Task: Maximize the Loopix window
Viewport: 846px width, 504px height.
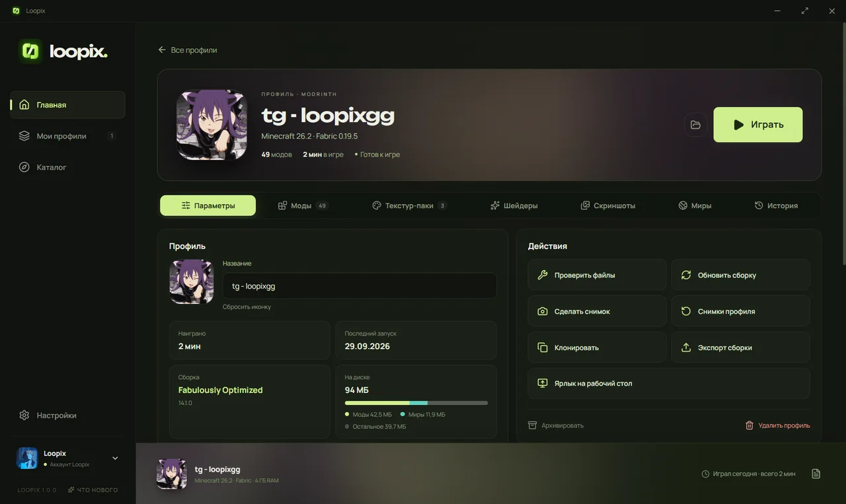Action: tap(804, 11)
